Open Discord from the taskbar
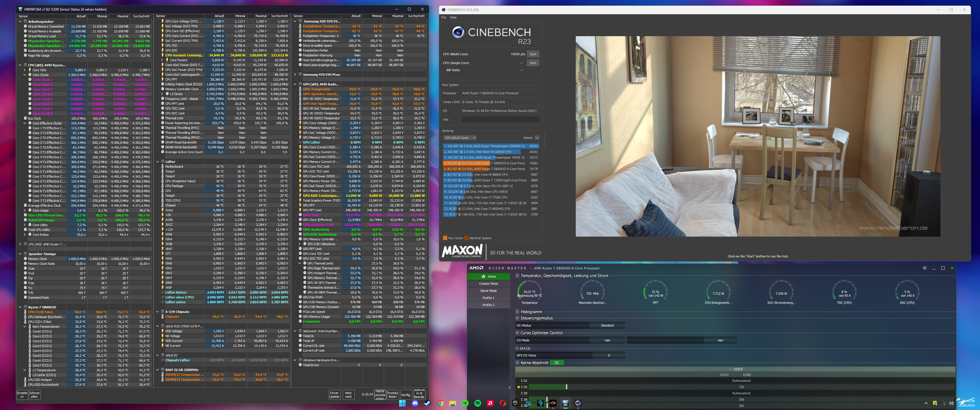The image size is (980, 410). click(x=415, y=403)
